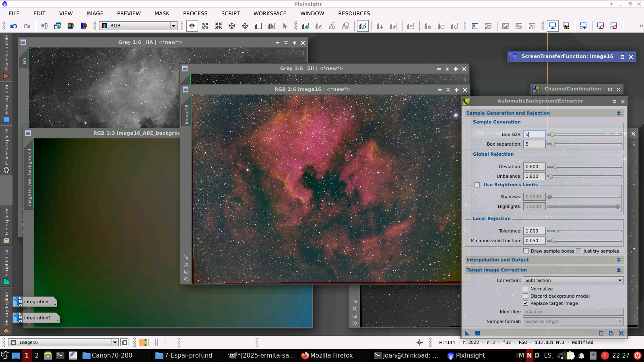Viewport: 644px width, 362px height.
Task: Click the integration1 XISF process icon
Action: pyautogui.click(x=37, y=318)
